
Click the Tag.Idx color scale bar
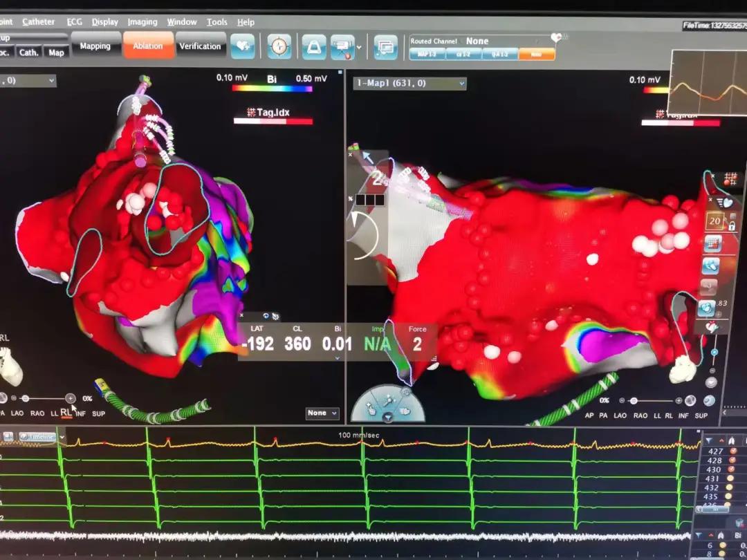pyautogui.click(x=273, y=122)
